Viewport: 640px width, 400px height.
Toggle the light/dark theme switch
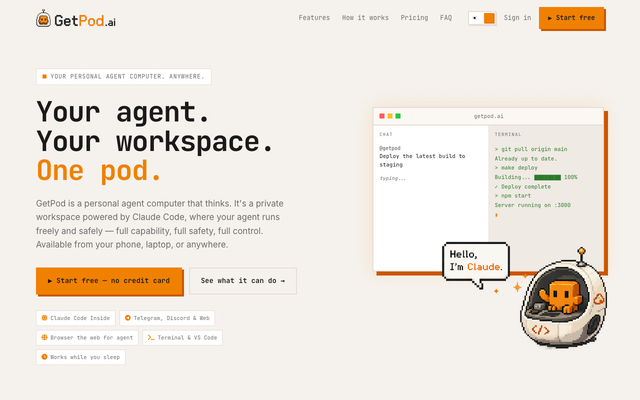click(482, 18)
